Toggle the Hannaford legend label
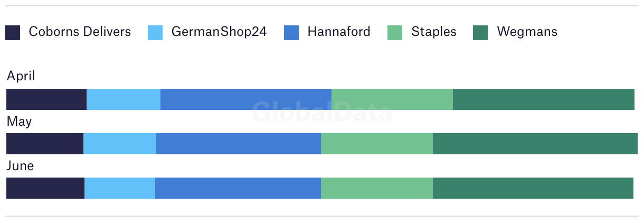The image size is (644, 223). (339, 32)
